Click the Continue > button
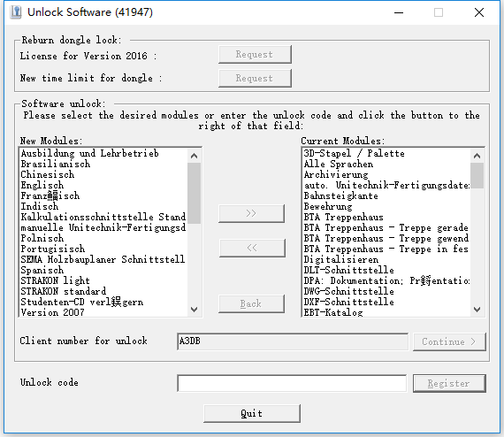Image resolution: width=504 pixels, height=437 pixels. (x=449, y=341)
